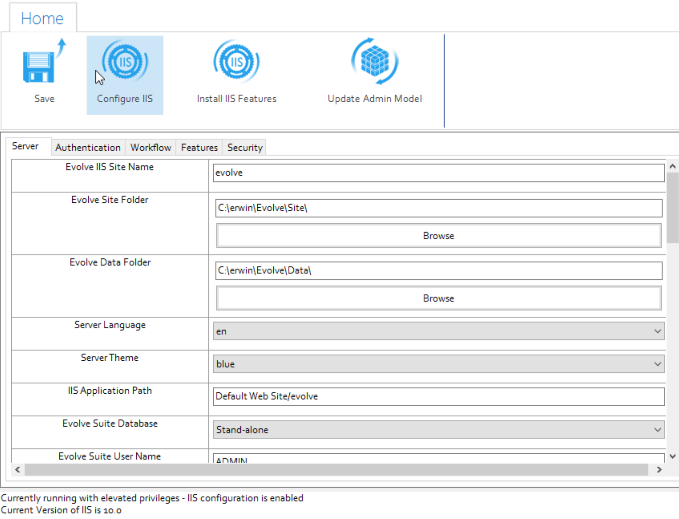Image resolution: width=679 pixels, height=519 pixels.
Task: Switch to the Features tab
Action: pos(199,148)
